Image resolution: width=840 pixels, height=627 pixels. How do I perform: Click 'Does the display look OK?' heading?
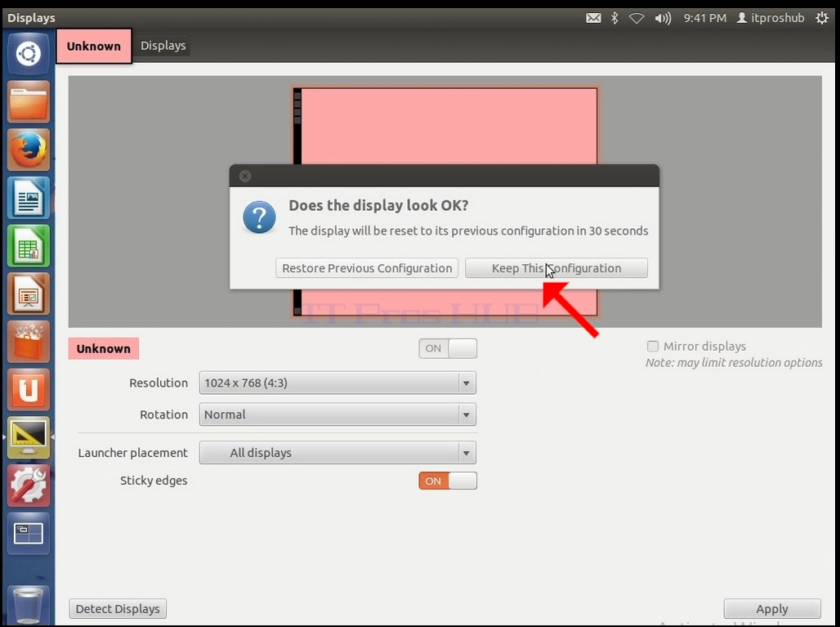(x=378, y=205)
